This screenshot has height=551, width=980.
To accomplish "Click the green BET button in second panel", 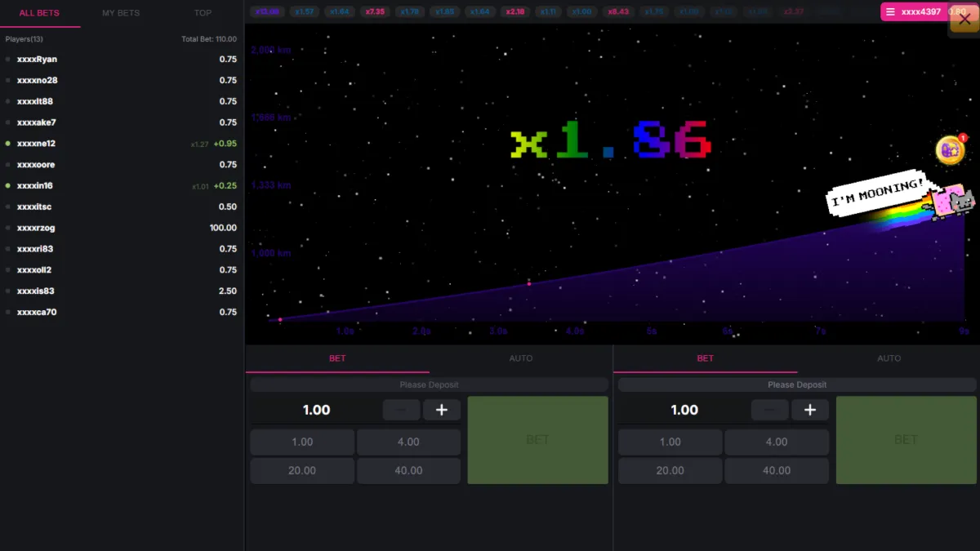I will 906,440.
